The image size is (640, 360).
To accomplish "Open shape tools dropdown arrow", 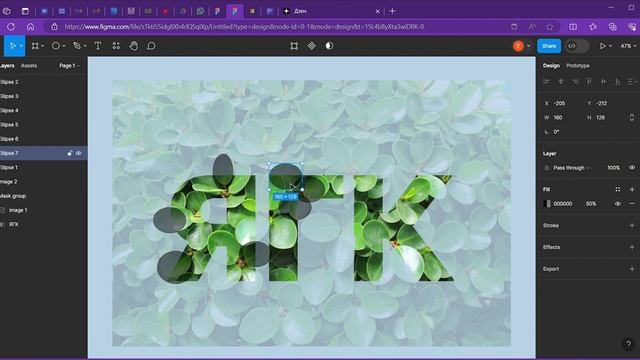I will pos(64,46).
